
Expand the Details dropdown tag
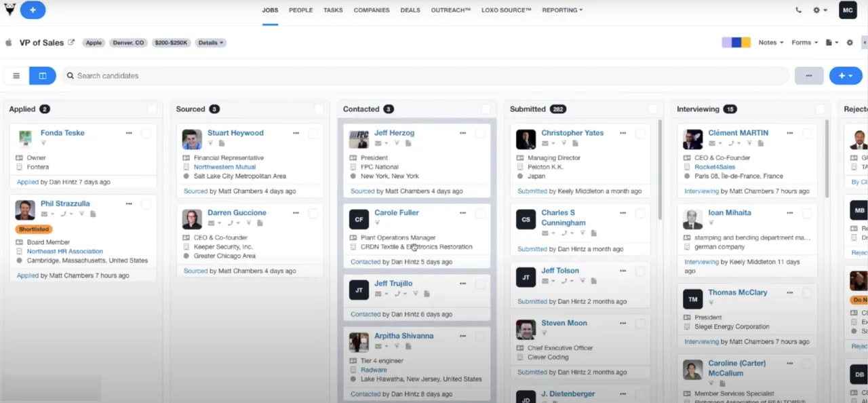(x=210, y=43)
